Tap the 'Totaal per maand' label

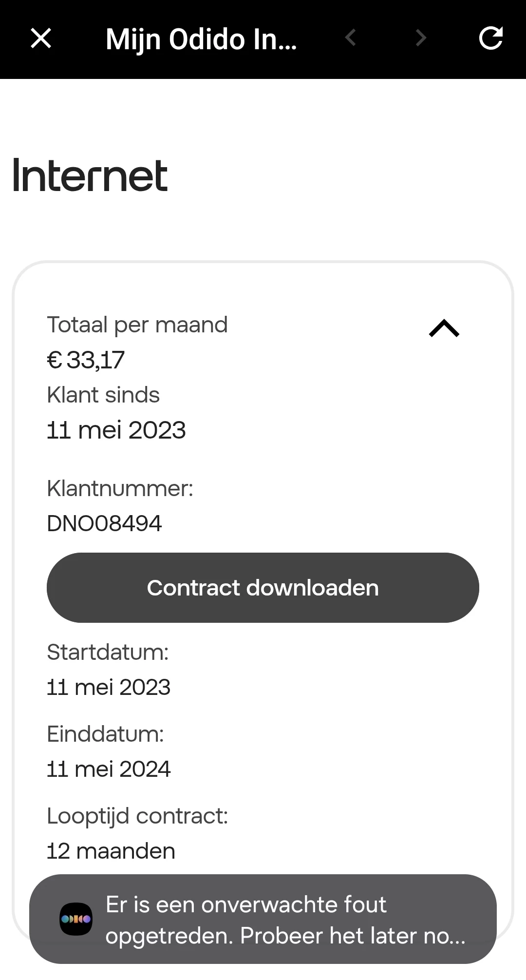[137, 325]
